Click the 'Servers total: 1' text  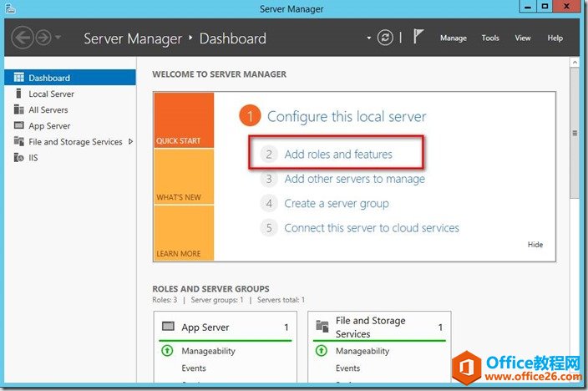[x=281, y=300]
